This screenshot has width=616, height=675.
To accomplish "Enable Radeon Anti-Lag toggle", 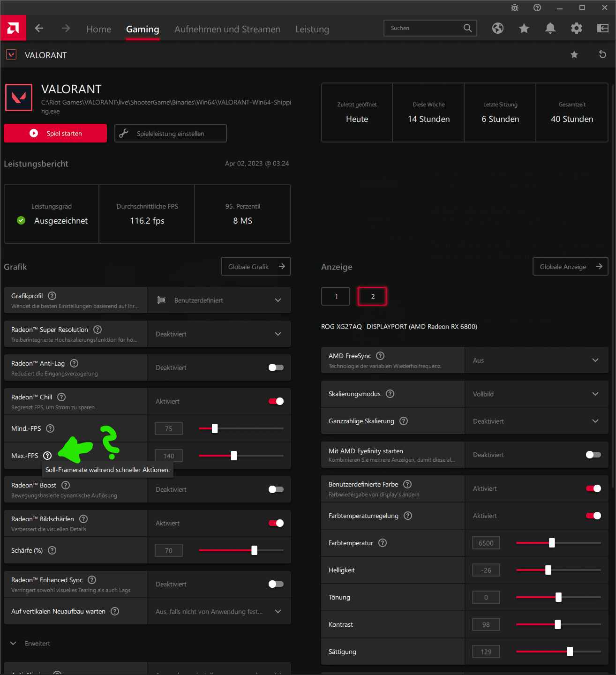I will click(x=276, y=367).
